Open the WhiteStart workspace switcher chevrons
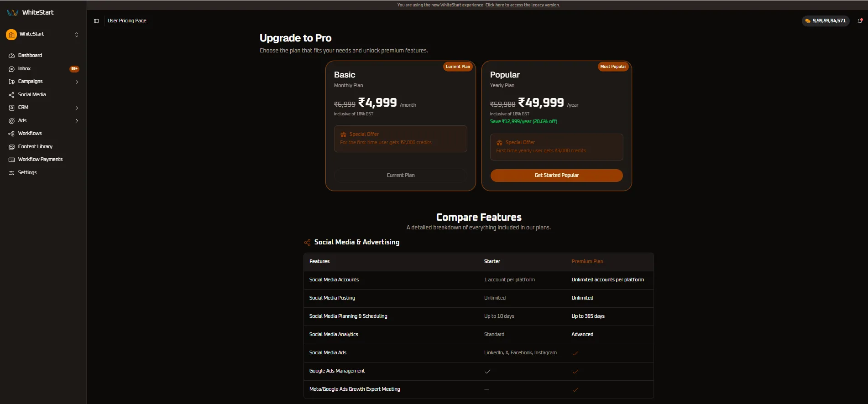868x404 pixels. tap(77, 35)
